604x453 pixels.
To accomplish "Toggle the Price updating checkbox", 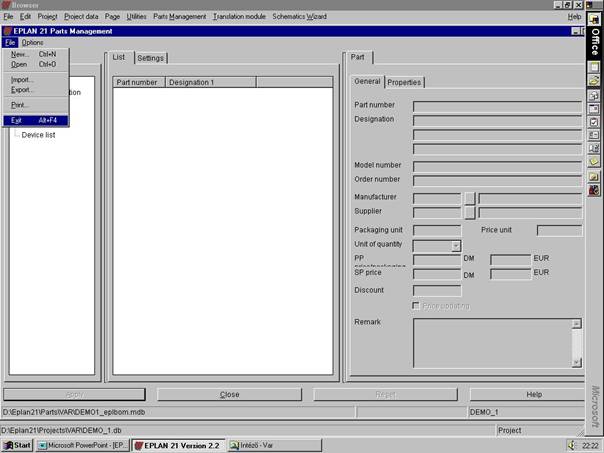I will click(417, 305).
